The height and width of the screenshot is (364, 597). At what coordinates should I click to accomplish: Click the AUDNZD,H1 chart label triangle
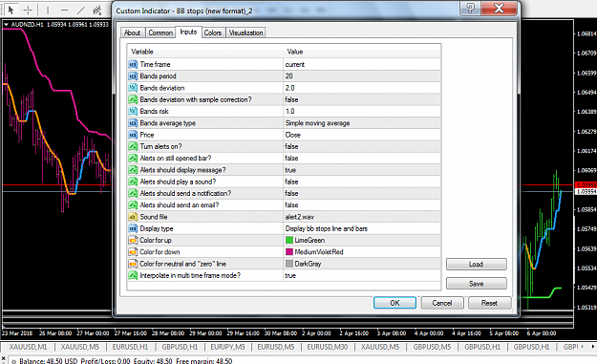[6, 25]
